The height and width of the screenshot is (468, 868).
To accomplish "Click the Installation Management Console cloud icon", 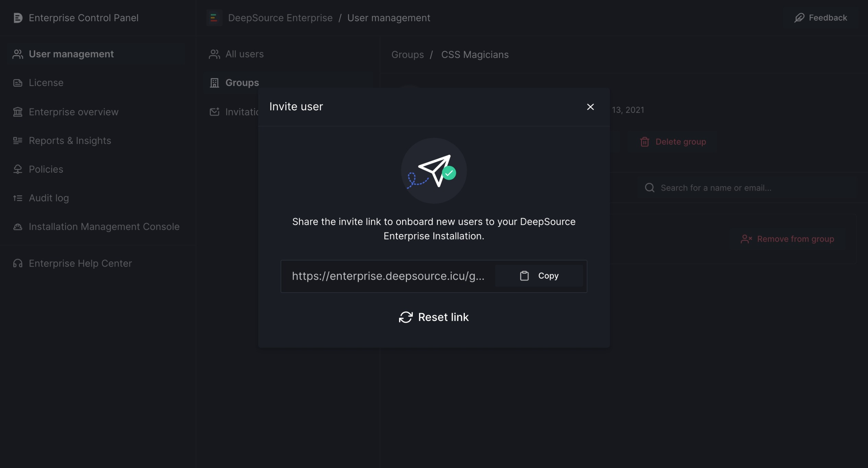I will (18, 226).
